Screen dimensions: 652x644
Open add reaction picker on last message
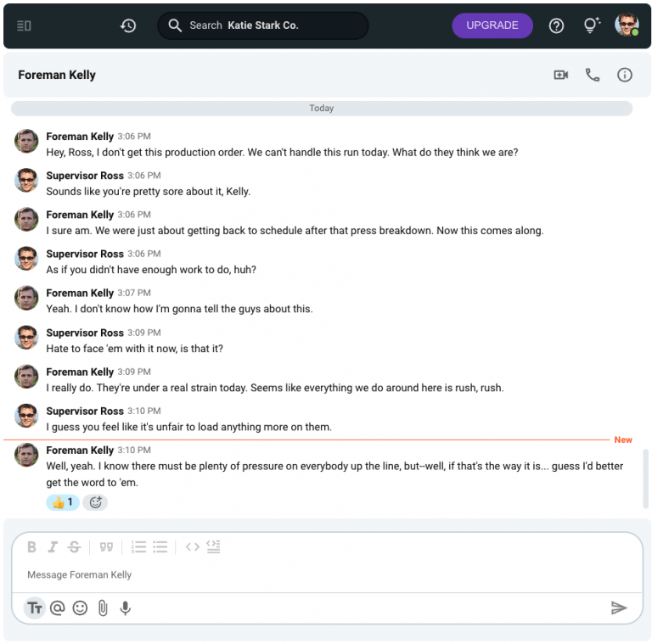[x=95, y=502]
